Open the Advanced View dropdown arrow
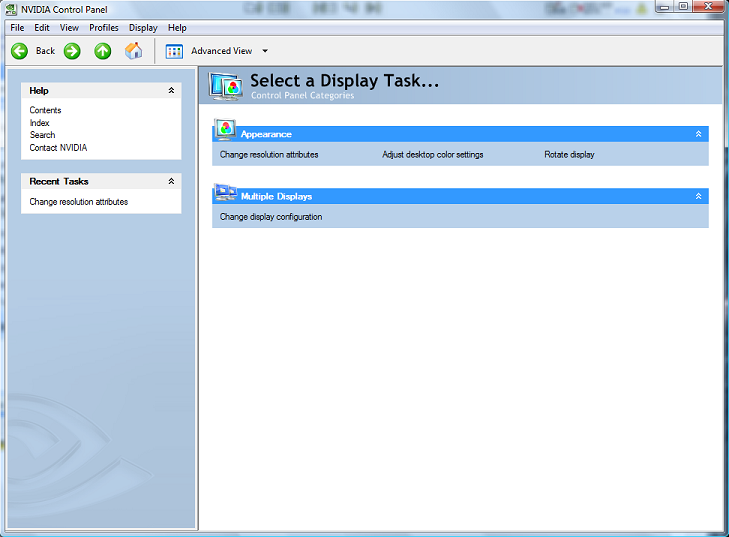 265,51
